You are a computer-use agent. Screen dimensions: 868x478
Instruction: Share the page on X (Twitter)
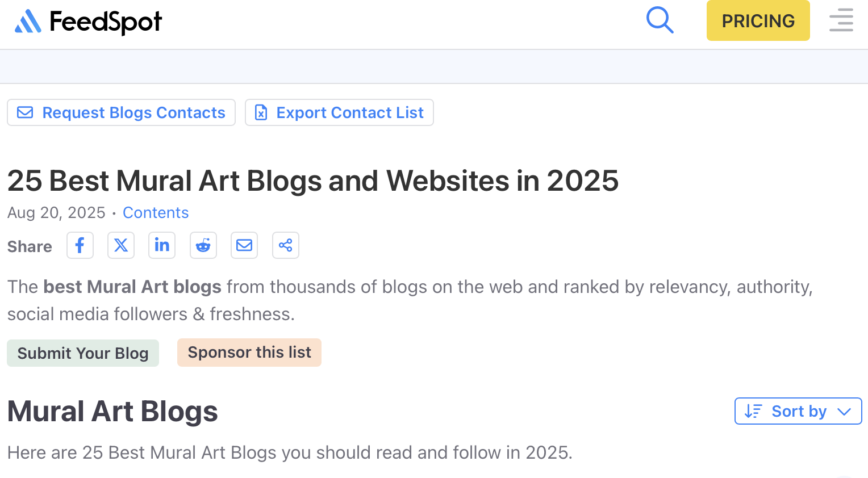121,245
